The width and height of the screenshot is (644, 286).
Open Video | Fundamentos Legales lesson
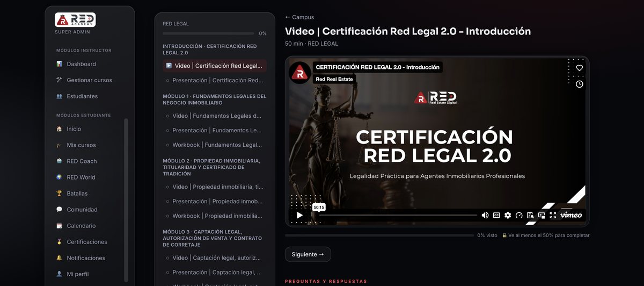click(x=215, y=116)
